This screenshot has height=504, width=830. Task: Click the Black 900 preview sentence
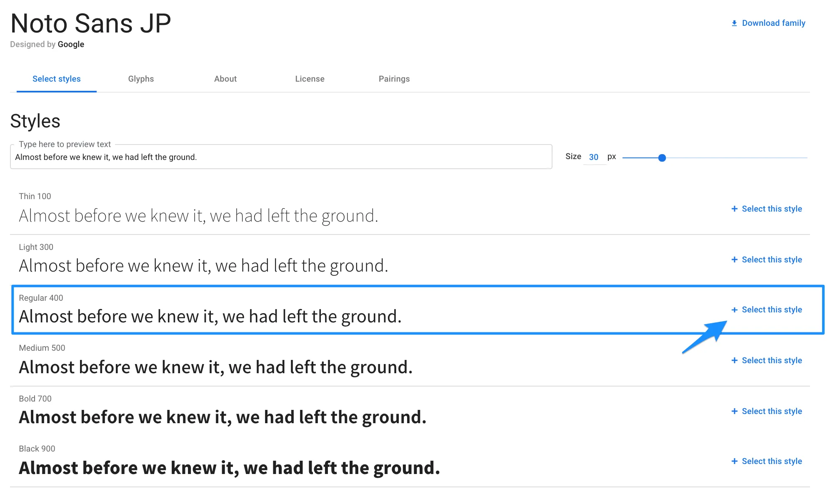pyautogui.click(x=229, y=468)
